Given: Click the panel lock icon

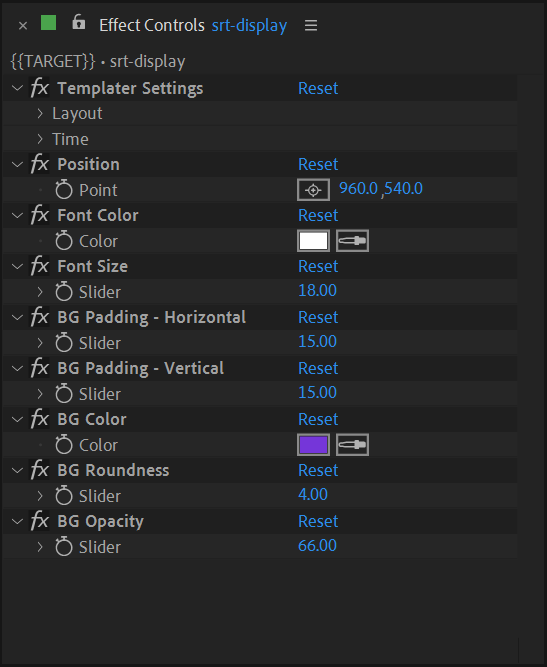Looking at the screenshot, I should [x=78, y=22].
